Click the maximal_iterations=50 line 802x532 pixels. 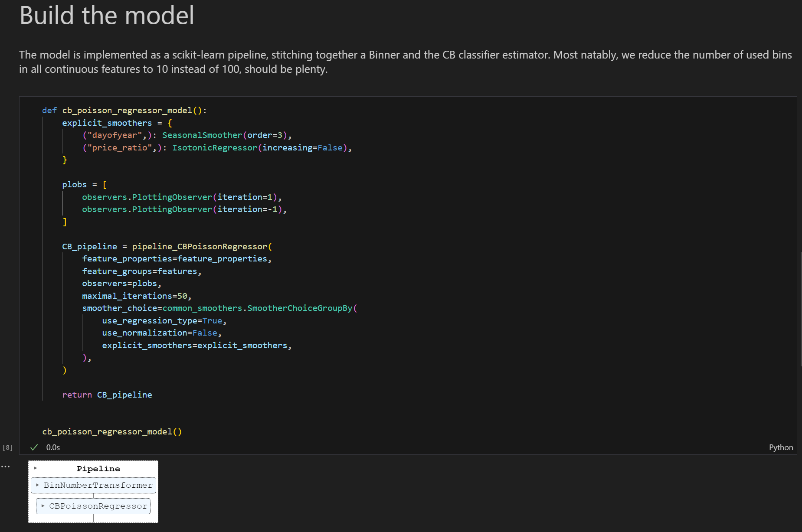pos(137,296)
